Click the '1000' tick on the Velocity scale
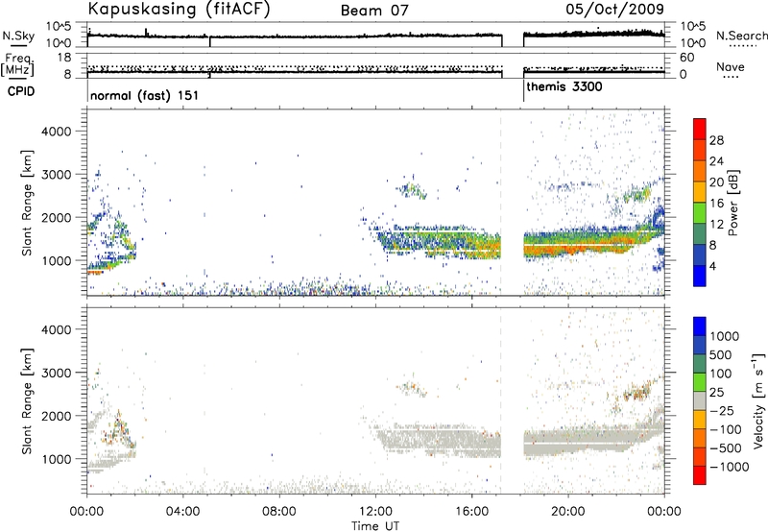 (x=725, y=336)
